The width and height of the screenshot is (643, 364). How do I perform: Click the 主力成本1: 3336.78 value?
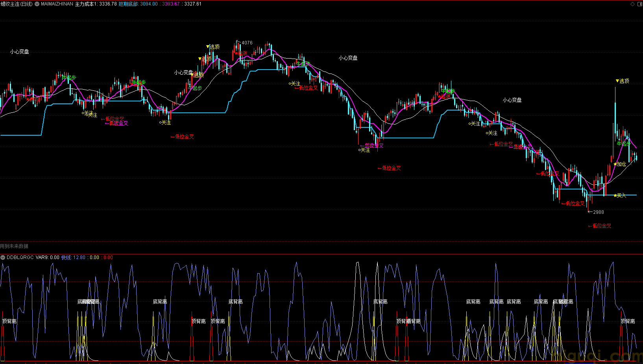pyautogui.click(x=96, y=4)
